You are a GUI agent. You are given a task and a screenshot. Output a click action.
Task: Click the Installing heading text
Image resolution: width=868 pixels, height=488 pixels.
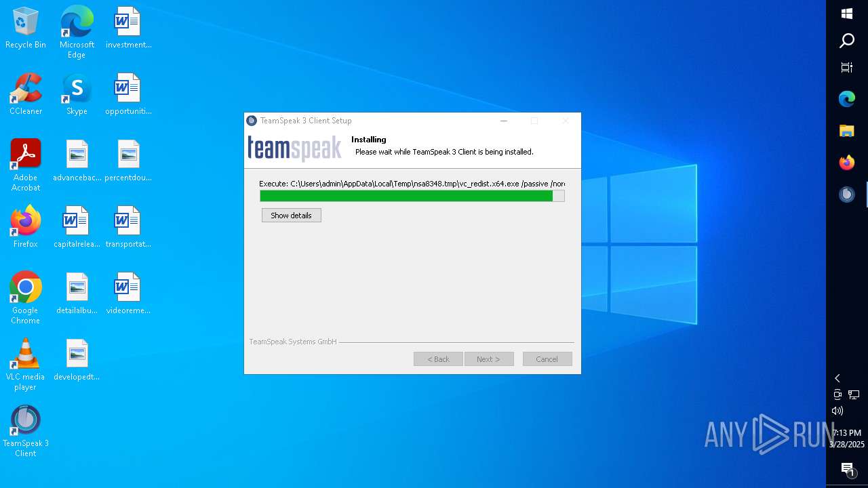[369, 140]
